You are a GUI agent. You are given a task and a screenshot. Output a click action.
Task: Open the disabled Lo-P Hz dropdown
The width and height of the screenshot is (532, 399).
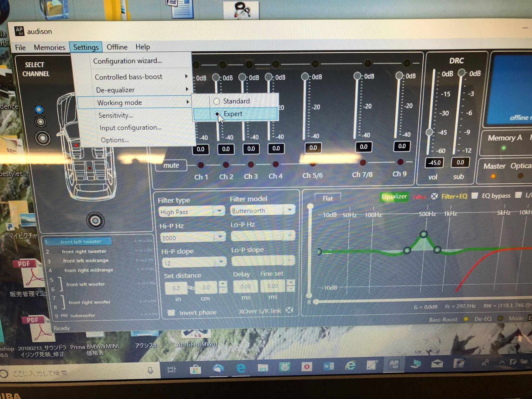pos(263,236)
